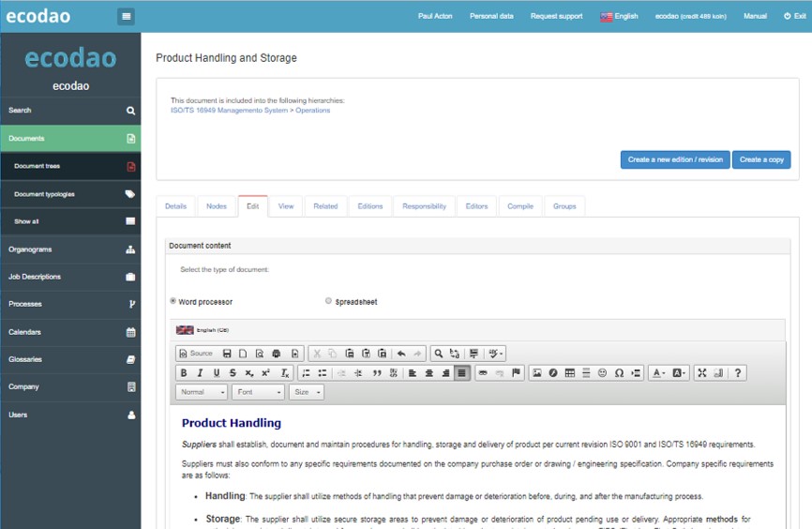Click Create a new edition / revision
Viewport: 812px width, 529px height.
point(675,159)
